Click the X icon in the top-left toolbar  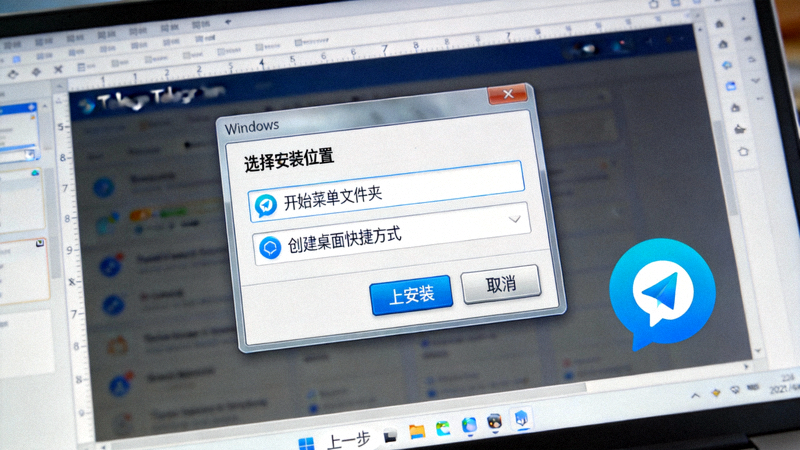58,69
